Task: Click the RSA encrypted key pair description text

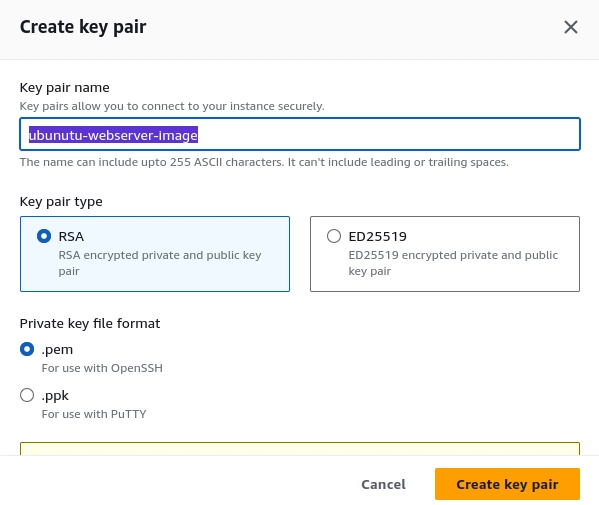Action: click(x=160, y=263)
